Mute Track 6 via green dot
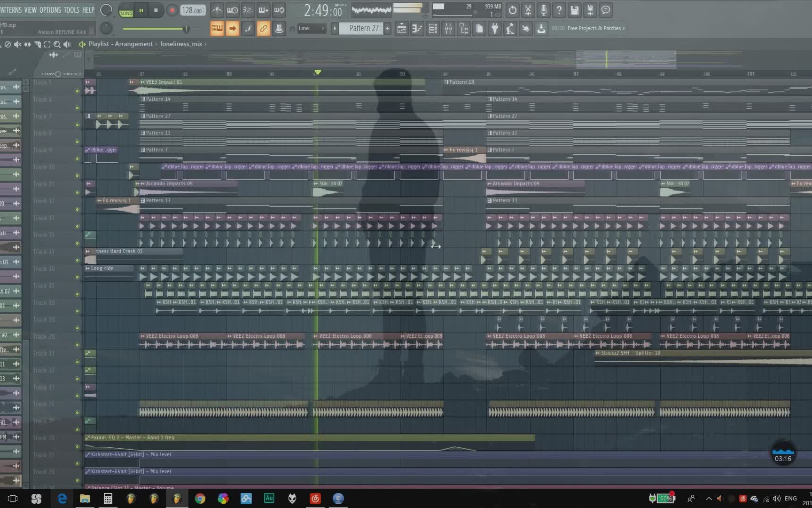 point(77,108)
